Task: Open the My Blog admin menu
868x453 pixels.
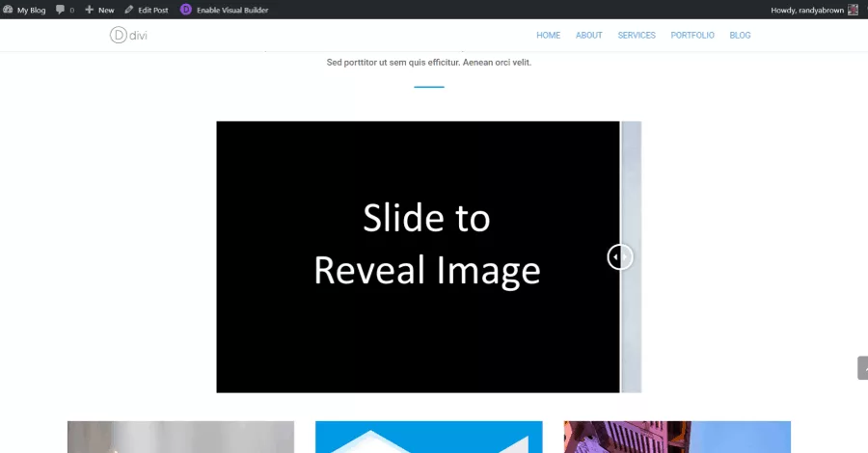Action: point(24,10)
